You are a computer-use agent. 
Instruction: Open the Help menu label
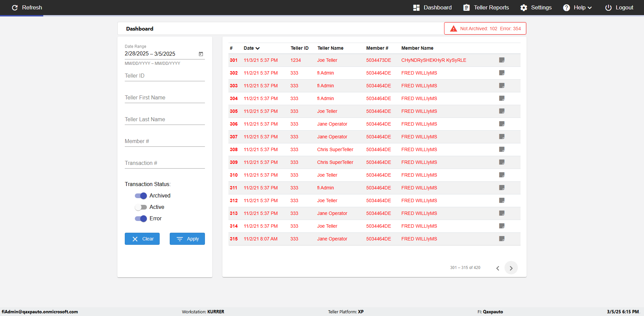(x=580, y=7)
